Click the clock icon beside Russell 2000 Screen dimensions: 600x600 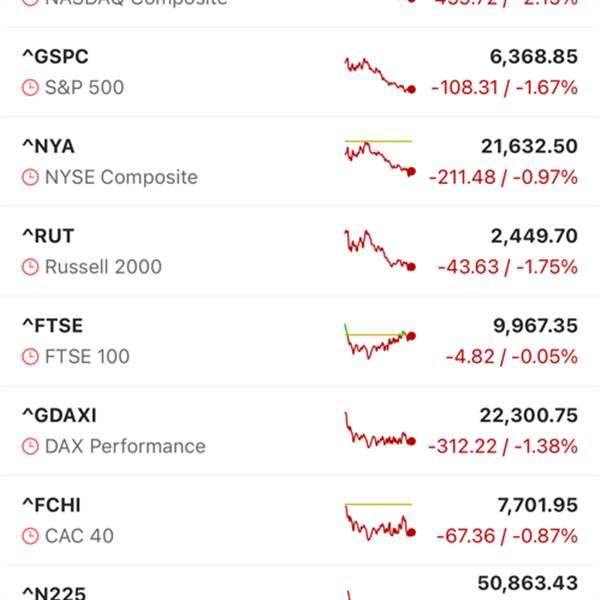pos(30,267)
